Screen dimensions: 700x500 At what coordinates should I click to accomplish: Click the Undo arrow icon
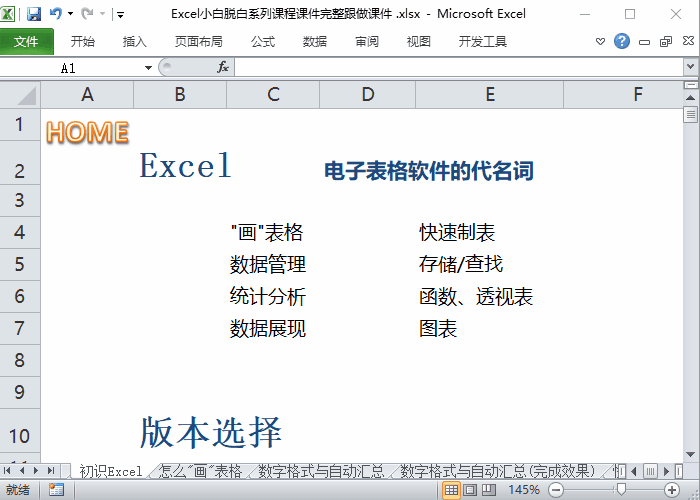click(56, 14)
